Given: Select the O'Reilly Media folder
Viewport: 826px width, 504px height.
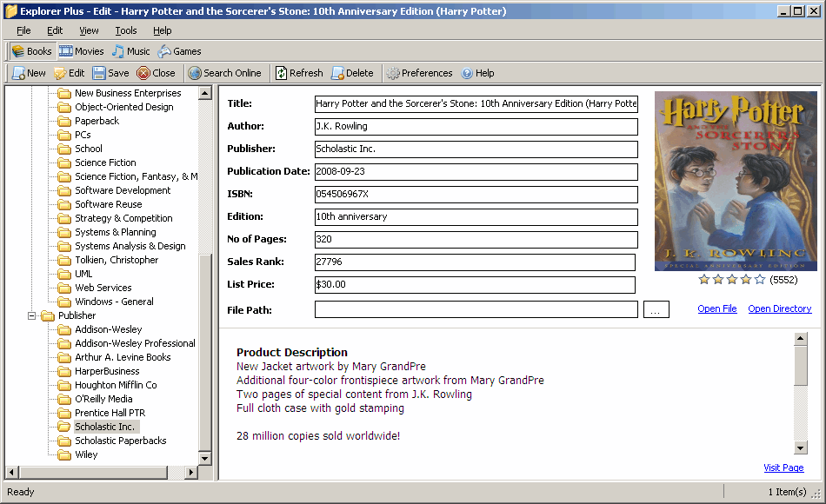Looking at the screenshot, I should (x=103, y=399).
